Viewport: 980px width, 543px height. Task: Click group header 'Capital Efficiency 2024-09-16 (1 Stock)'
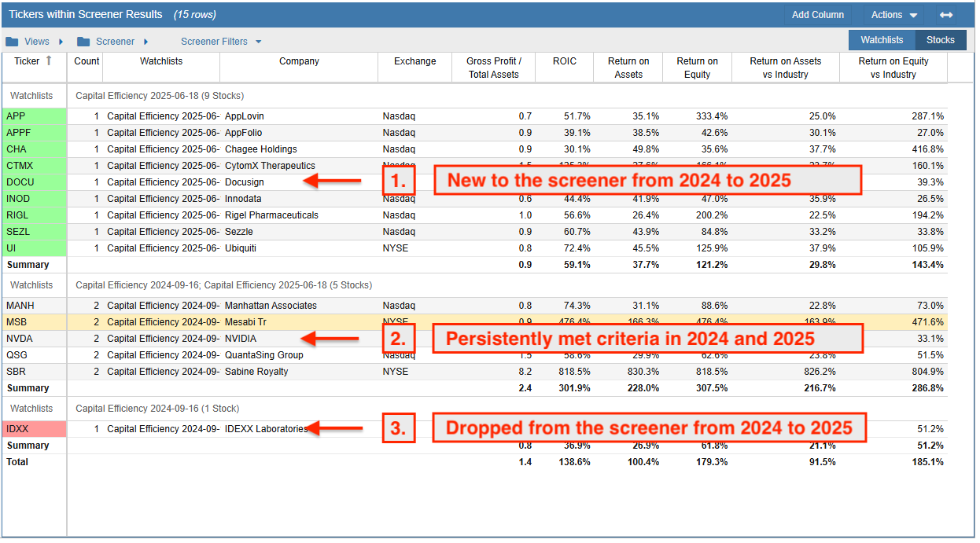click(157, 409)
